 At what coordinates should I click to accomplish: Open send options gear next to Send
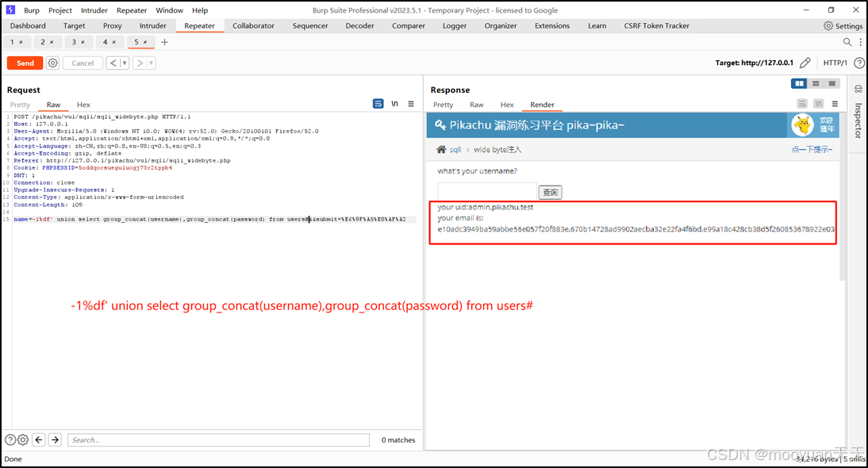pyautogui.click(x=52, y=63)
